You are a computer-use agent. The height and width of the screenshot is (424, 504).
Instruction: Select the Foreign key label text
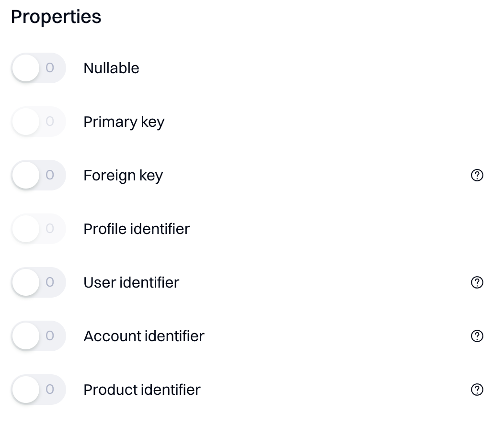(x=123, y=176)
